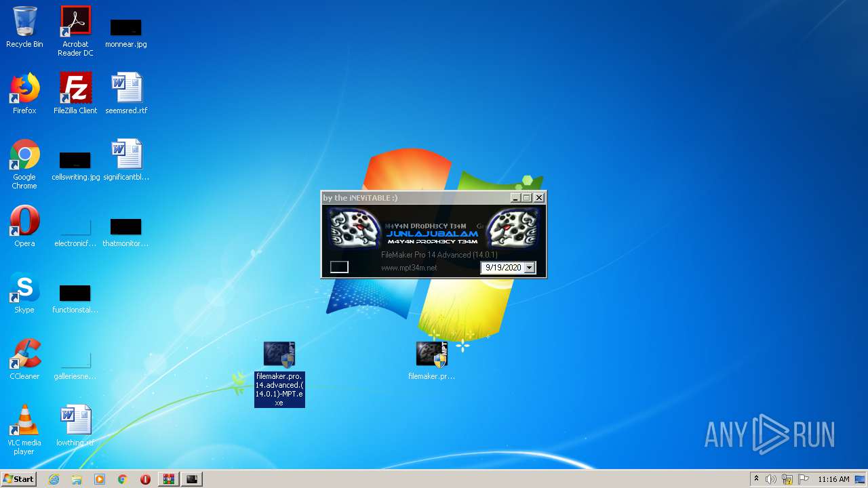Launch the Opera desktop shortcut
The height and width of the screenshot is (488, 868).
coord(24,226)
